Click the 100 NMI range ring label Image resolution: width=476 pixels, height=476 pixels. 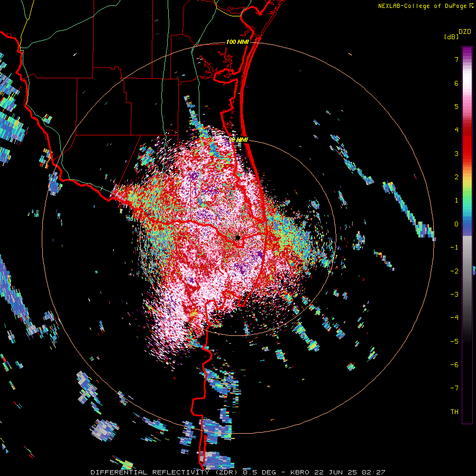(237, 42)
